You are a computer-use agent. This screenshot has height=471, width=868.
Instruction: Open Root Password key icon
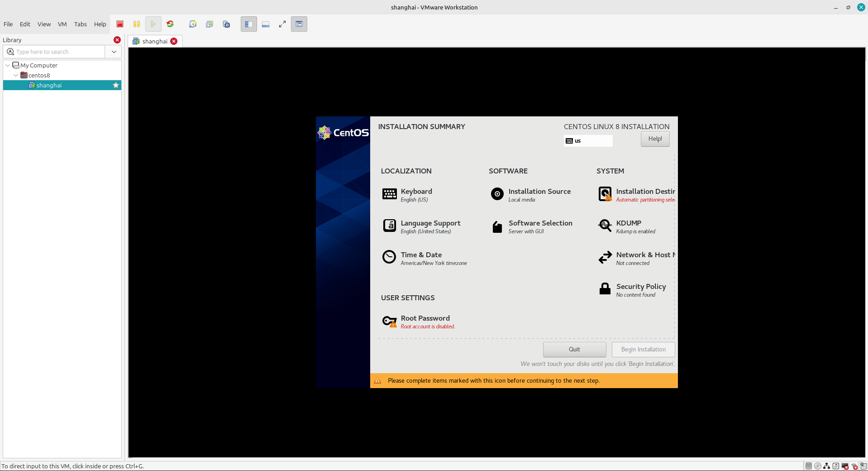click(x=389, y=321)
